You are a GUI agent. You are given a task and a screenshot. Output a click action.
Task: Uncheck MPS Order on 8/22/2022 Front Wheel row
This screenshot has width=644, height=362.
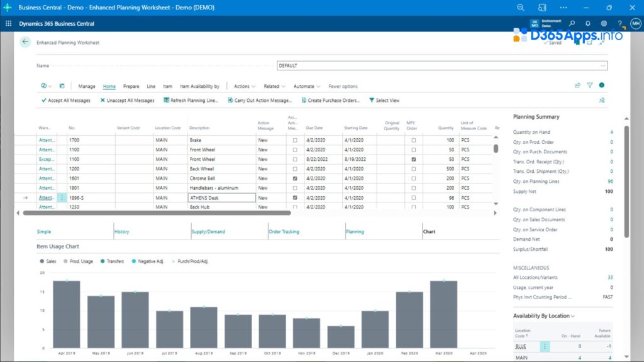tap(414, 159)
